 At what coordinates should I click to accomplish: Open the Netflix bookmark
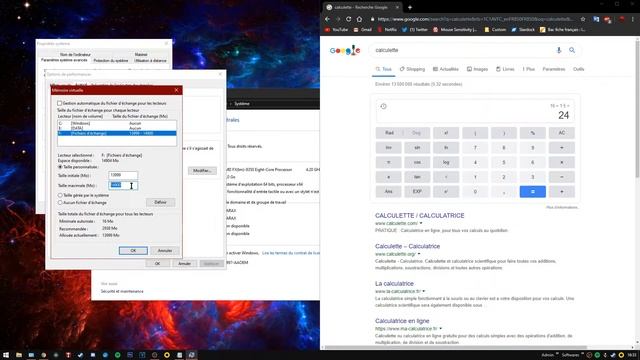387,30
